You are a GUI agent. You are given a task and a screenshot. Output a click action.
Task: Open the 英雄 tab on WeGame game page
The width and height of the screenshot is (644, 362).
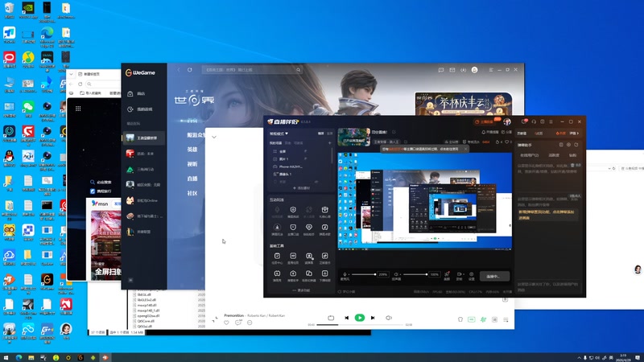pyautogui.click(x=192, y=150)
